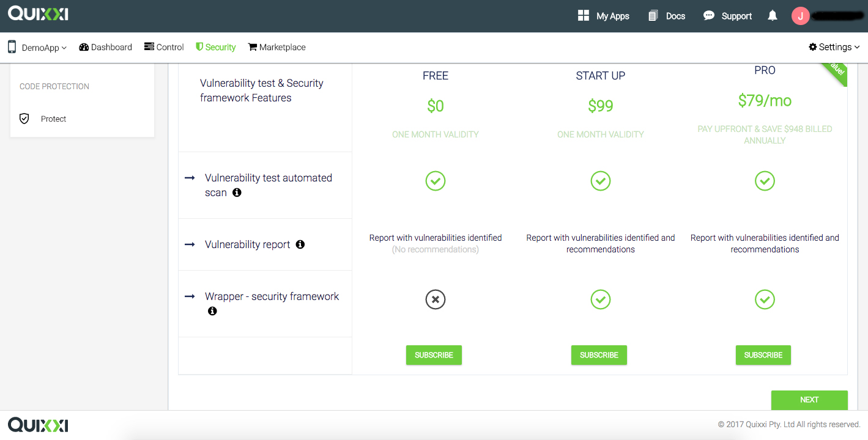868x440 pixels.
Task: Switch to the Dashboard tab
Action: click(105, 47)
